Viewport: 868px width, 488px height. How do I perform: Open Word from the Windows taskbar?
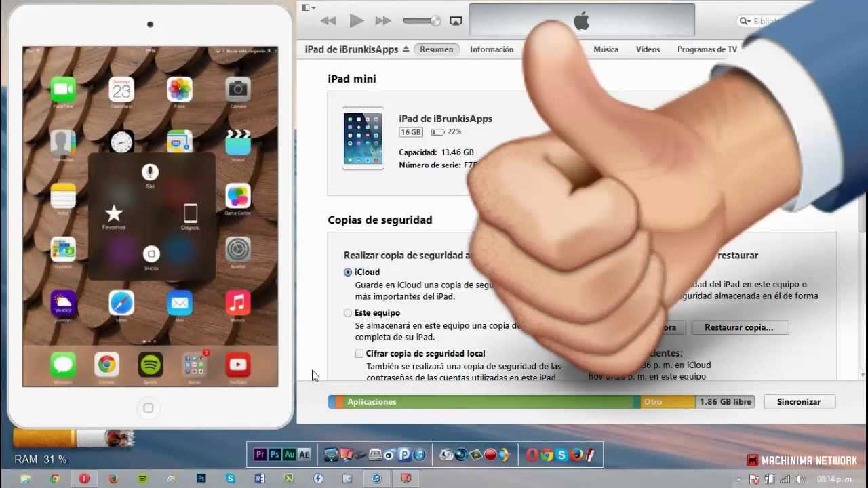click(259, 479)
